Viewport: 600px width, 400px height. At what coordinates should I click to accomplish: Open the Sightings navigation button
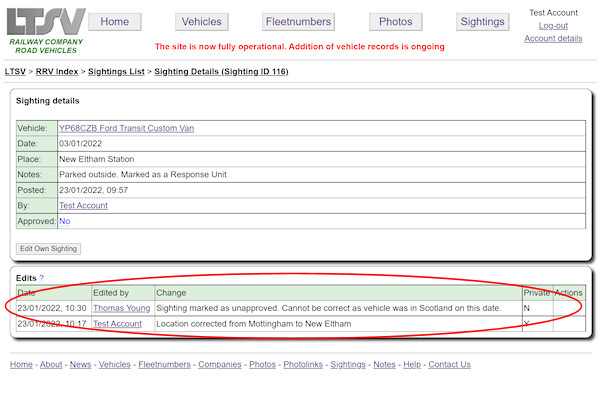point(482,22)
